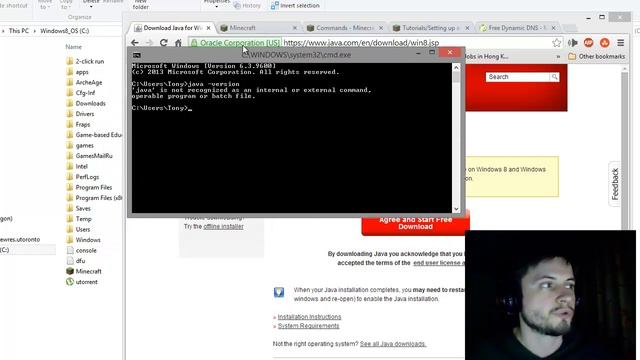Click Windows8_OS (C:) in Explorer breadcrumb

tap(64, 31)
